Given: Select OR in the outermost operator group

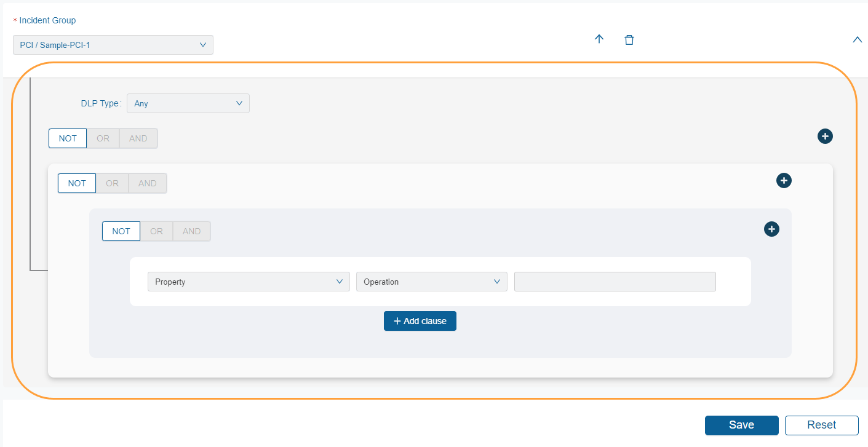Looking at the screenshot, I should pyautogui.click(x=103, y=138).
